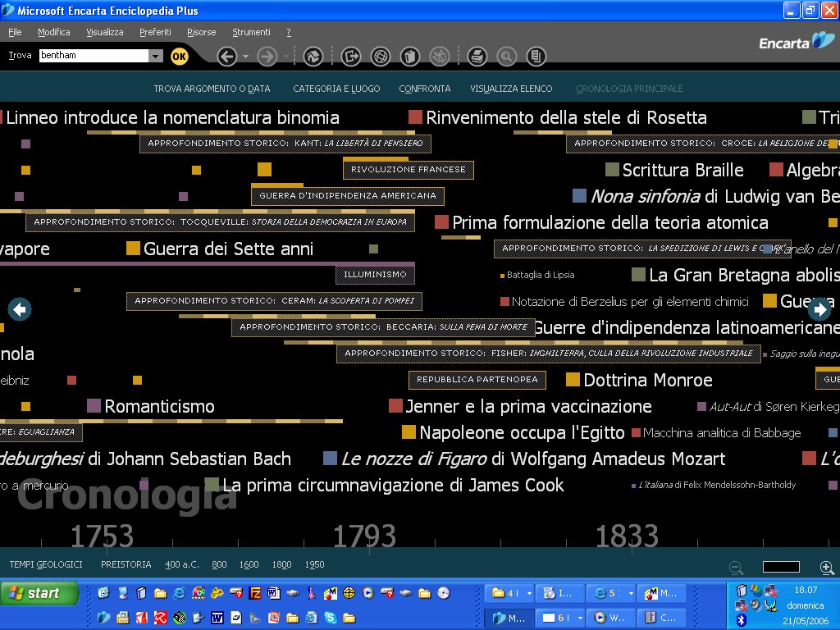Open the globe web/atlas toolbar icon
The height and width of the screenshot is (630, 840).
tap(381, 57)
